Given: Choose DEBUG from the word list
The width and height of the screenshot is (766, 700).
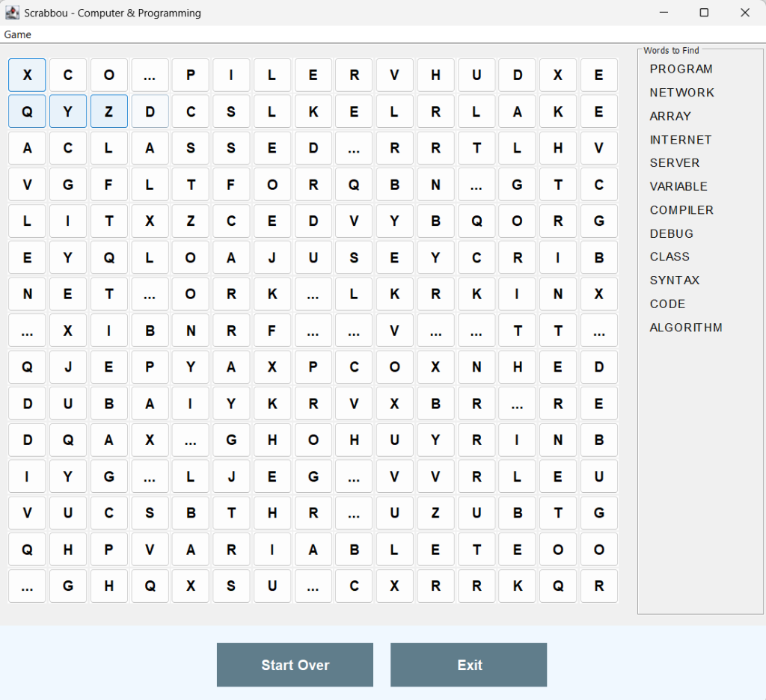Looking at the screenshot, I should pos(671,233).
